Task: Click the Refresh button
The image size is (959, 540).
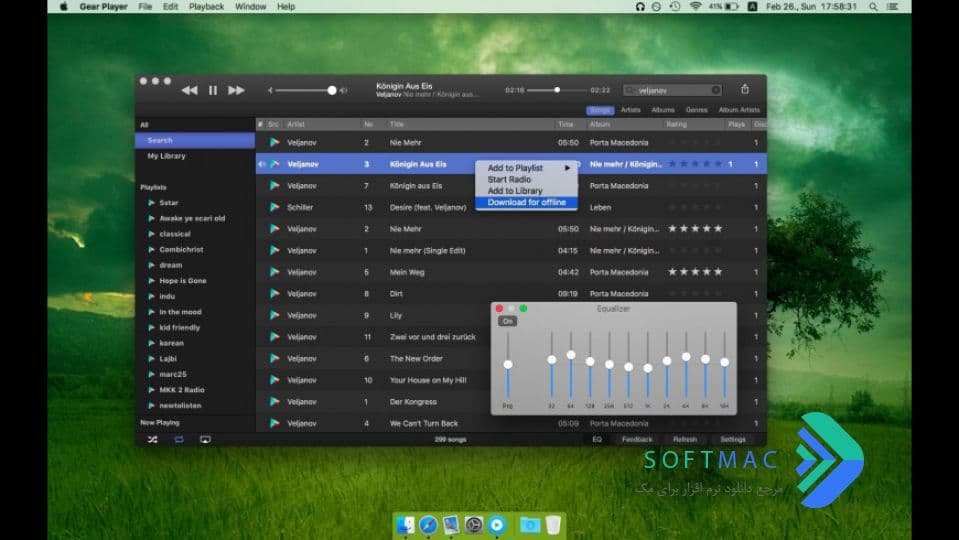Action: click(685, 439)
